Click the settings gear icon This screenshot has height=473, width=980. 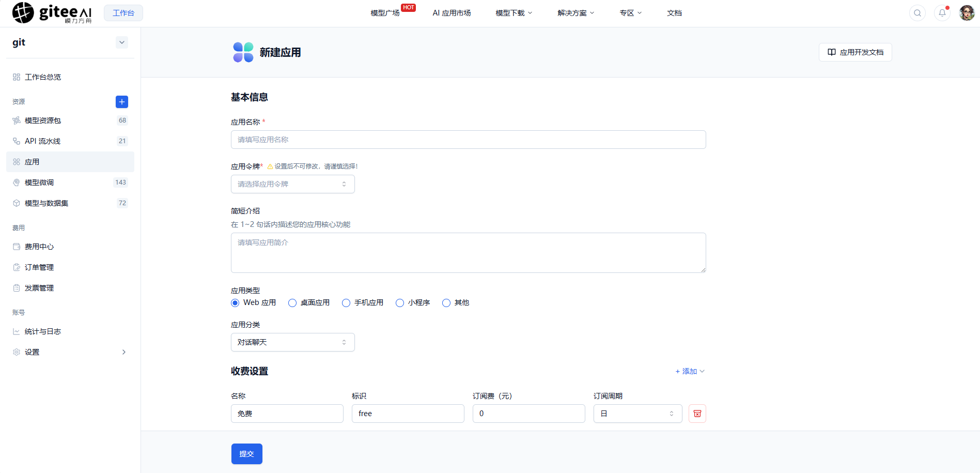point(17,352)
